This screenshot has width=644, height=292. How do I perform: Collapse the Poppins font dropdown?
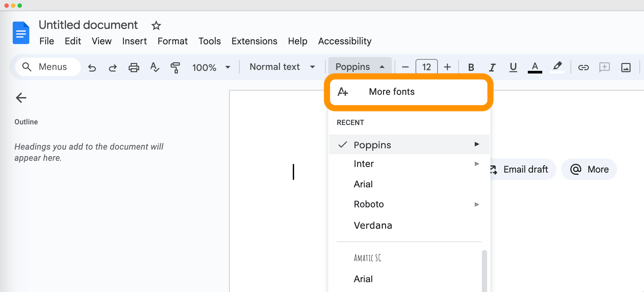[360, 67]
